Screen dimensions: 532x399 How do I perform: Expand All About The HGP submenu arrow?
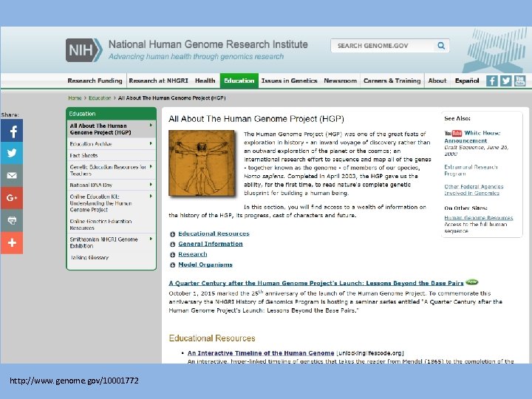point(151,125)
